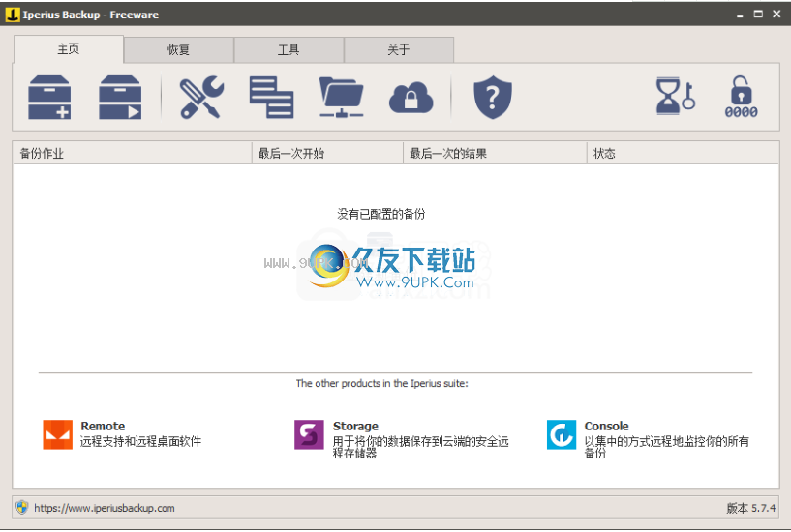
Task: Close the Iperius Backup window
Action: tap(776, 15)
